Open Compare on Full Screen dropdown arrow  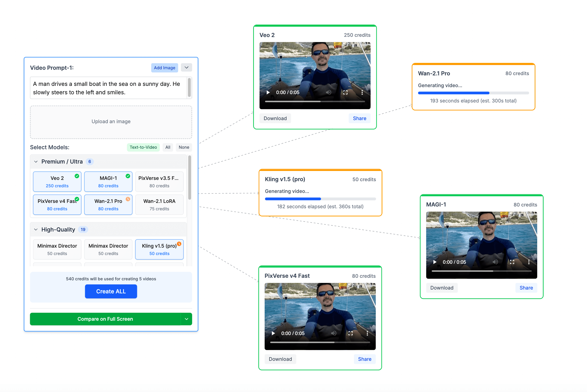pos(186,319)
